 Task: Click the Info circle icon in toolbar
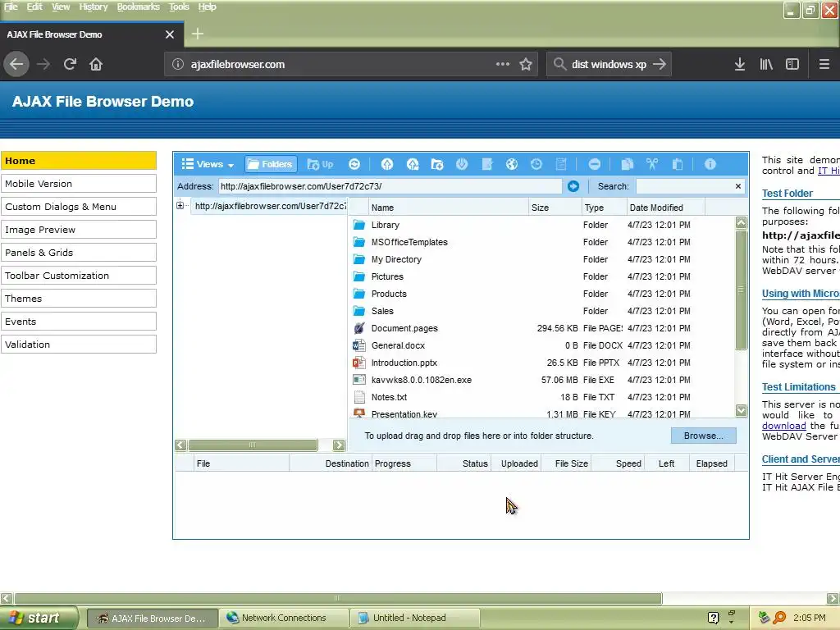[x=710, y=164]
